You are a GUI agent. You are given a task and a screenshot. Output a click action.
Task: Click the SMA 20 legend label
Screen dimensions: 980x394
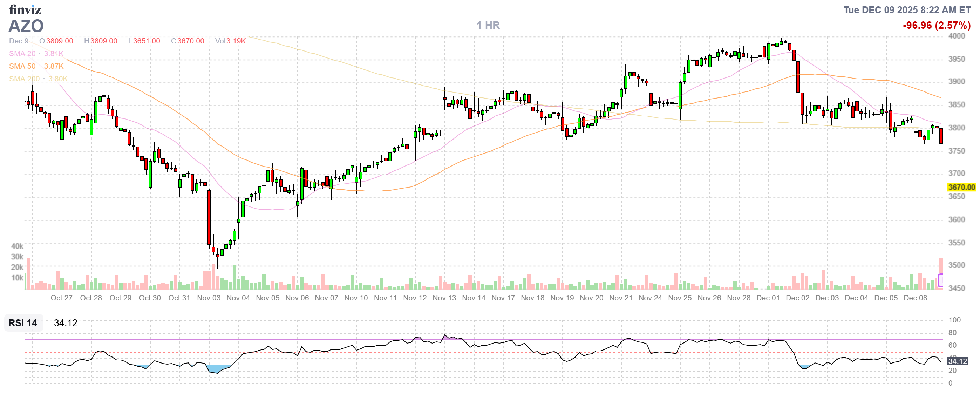[x=22, y=54]
